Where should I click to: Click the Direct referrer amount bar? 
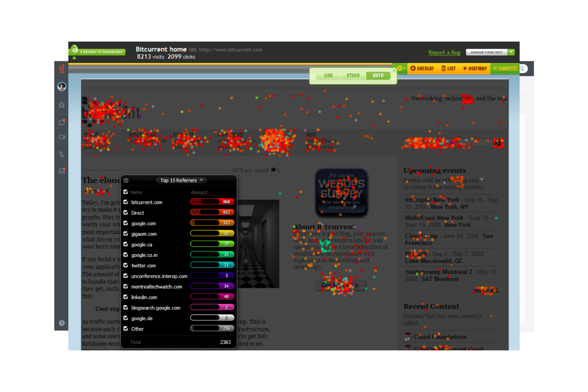click(x=212, y=212)
